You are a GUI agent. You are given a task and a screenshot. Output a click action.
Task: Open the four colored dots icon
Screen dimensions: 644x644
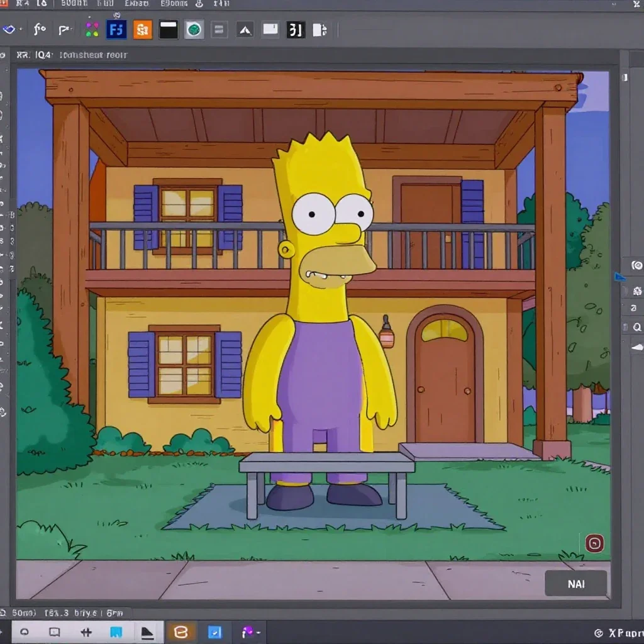pos(92,29)
